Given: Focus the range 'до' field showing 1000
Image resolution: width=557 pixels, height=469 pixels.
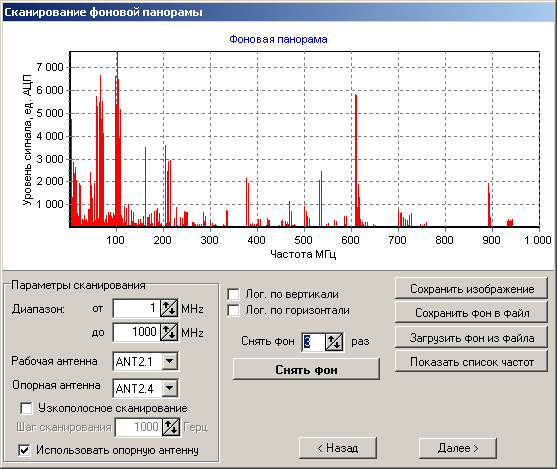Looking at the screenshot, I should 137,332.
